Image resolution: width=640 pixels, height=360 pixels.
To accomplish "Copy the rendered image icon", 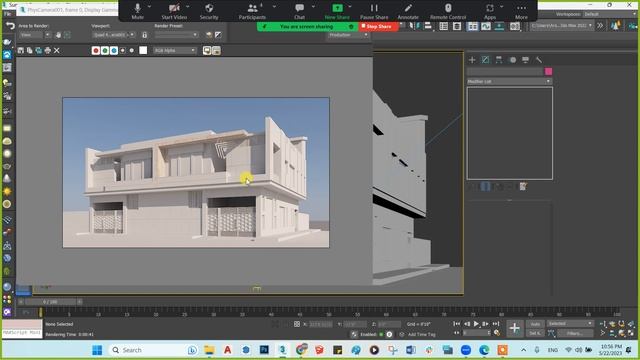I will [30, 51].
